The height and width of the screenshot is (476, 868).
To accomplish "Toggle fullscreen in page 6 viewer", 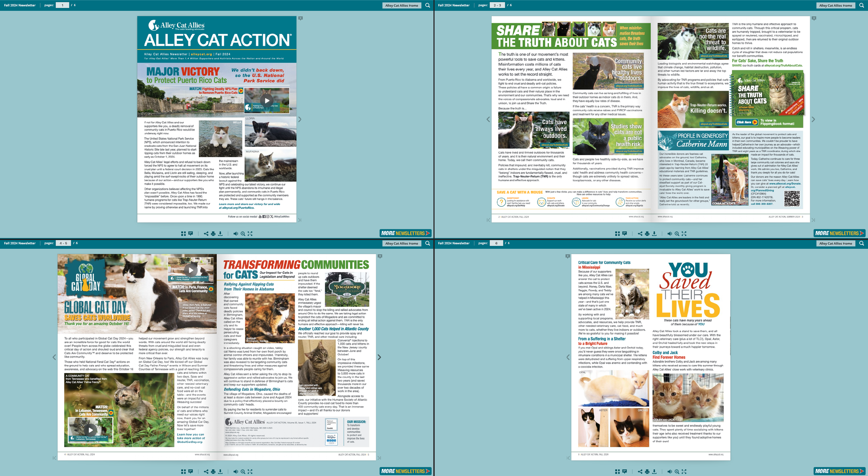I will coord(684,471).
